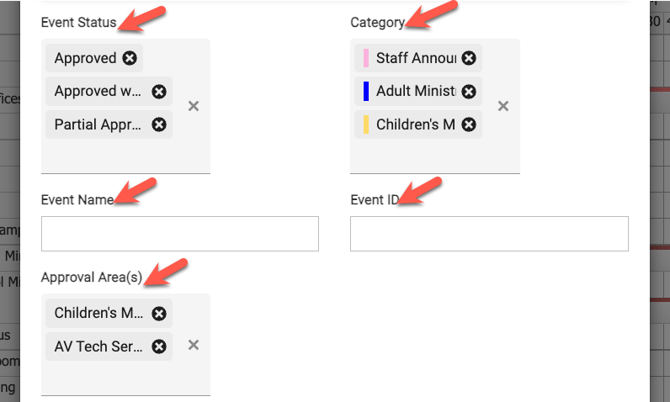Remove the Approved w... status chip
Image resolution: width=670 pixels, height=402 pixels.
click(158, 91)
